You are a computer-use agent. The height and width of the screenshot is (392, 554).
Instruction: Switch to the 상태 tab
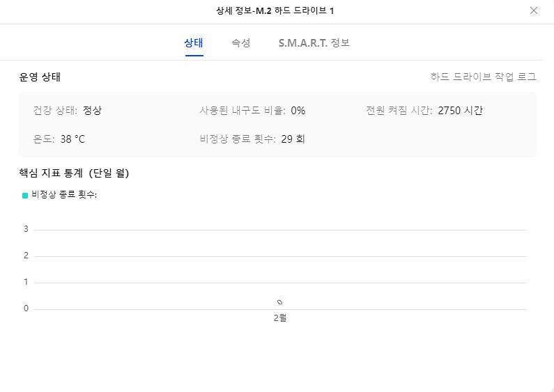[x=194, y=43]
